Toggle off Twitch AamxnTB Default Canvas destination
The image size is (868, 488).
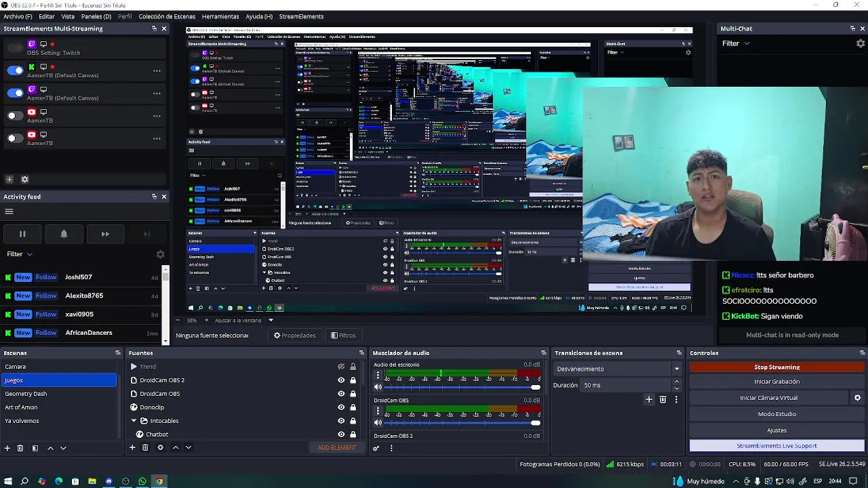click(x=15, y=93)
